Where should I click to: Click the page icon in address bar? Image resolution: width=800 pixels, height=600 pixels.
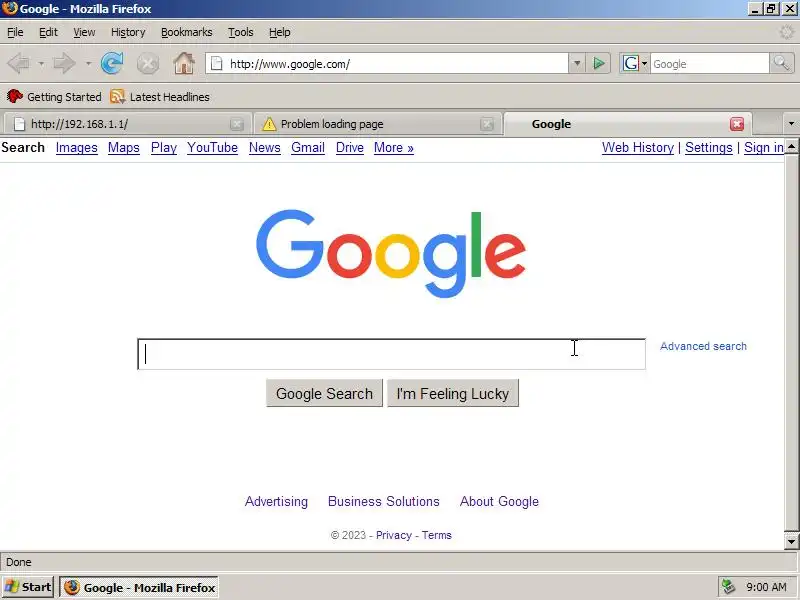(217, 64)
